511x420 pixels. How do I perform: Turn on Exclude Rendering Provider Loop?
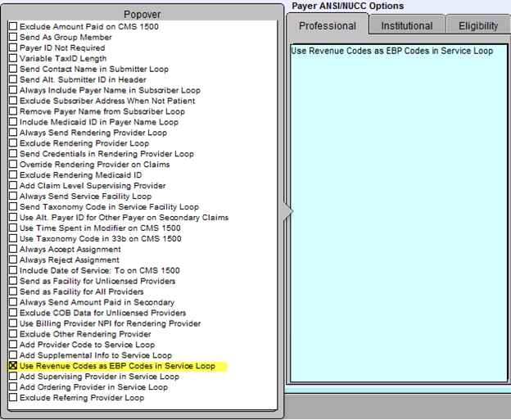(13, 143)
